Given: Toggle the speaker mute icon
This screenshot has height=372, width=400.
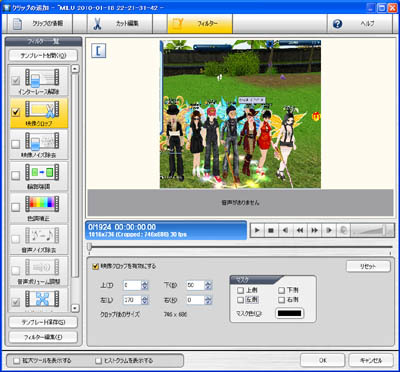Looking at the screenshot, I should coord(343,230).
